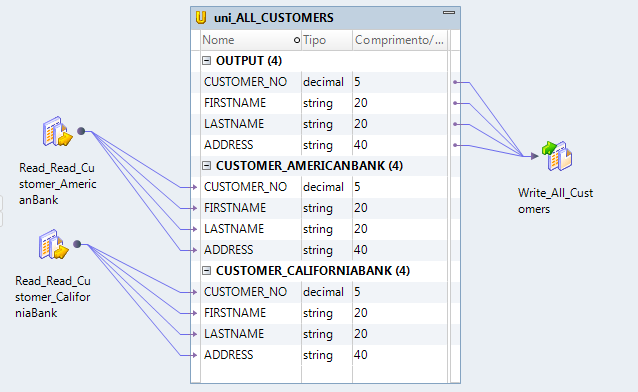
Task: Select FIRSTNAME port in CUSTOMER_AMERICANBANK group
Action: pos(235,208)
